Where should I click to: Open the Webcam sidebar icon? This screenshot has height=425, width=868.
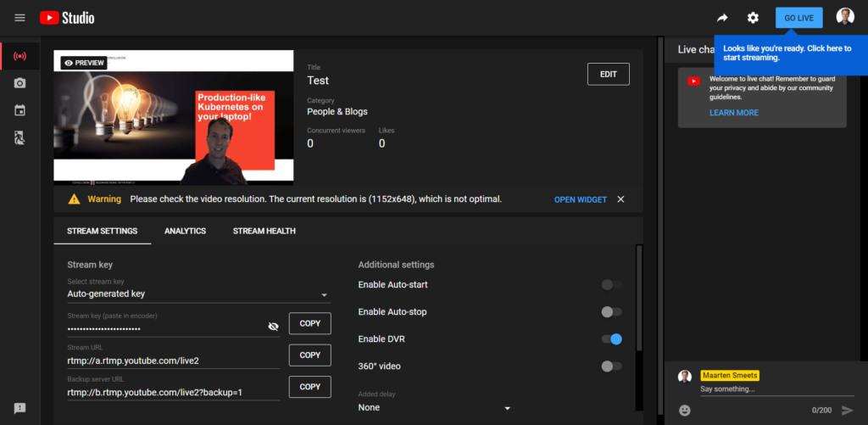point(19,83)
